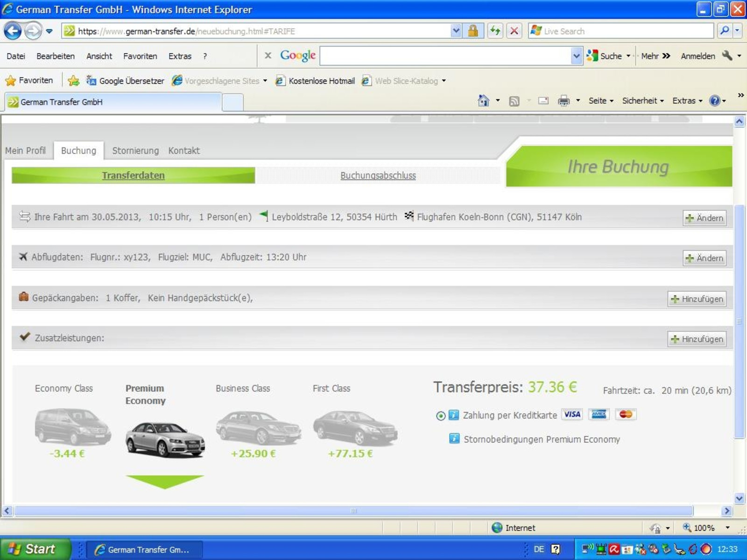Viewport: 747px width, 560px height.
Task: Choose the Premium Economy Audi car
Action: 165,440
